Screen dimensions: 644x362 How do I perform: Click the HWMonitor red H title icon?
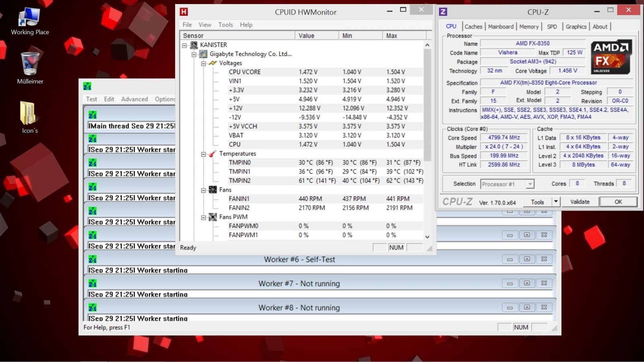(x=184, y=12)
